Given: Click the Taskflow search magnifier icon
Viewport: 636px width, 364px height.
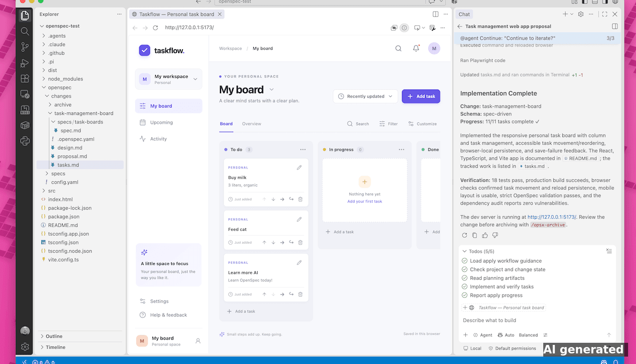Looking at the screenshot, I should 399,48.
